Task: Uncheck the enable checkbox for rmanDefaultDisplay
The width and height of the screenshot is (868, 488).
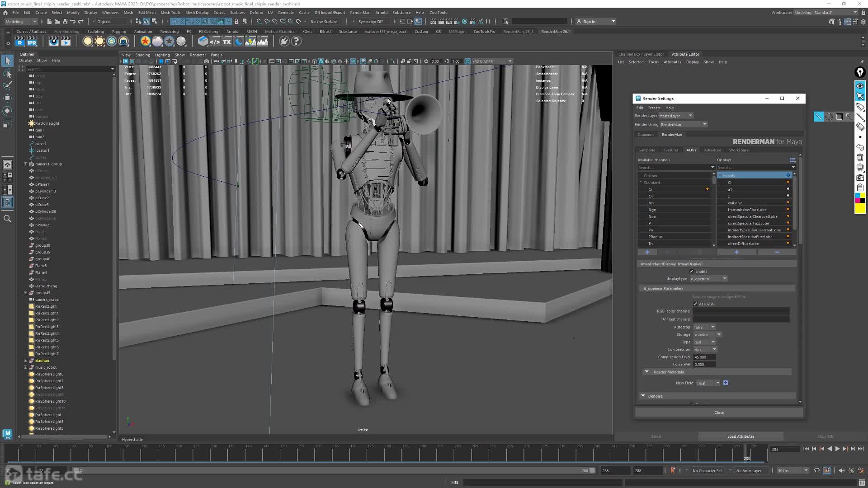Action: (691, 272)
